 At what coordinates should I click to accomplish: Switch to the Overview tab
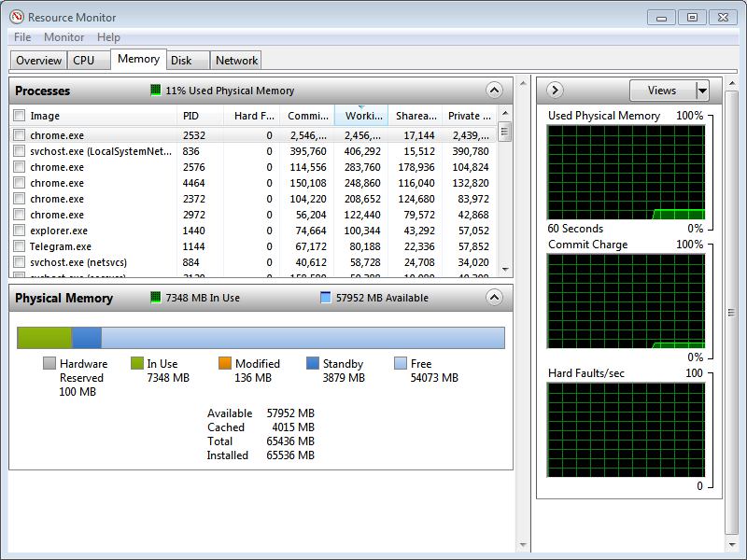tap(38, 61)
